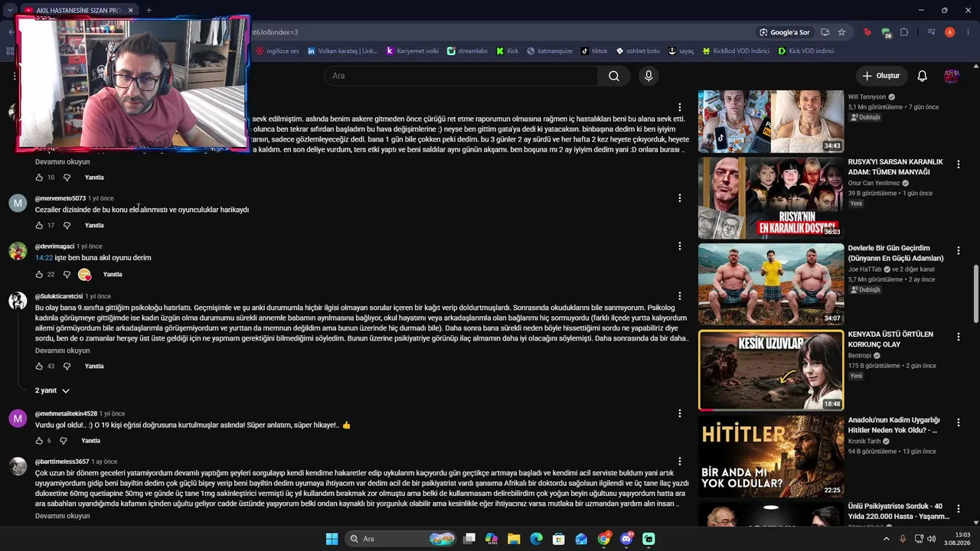Expand 'Devamını okuyun' under @barttimeless3657 comment
This screenshot has height=551, width=980.
click(62, 516)
